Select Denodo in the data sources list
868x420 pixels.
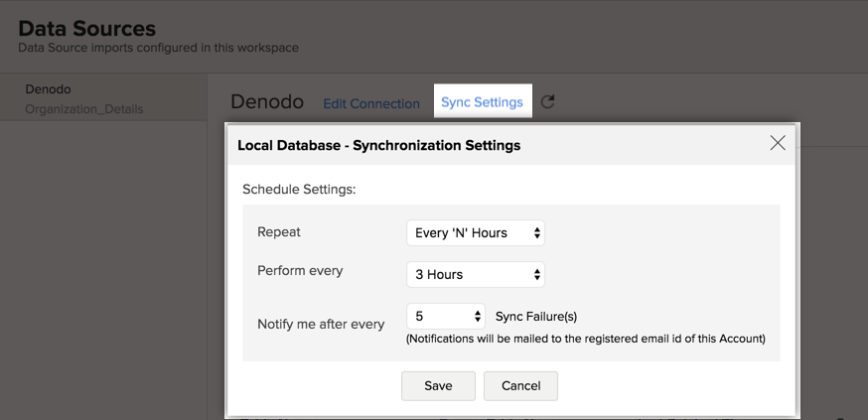point(48,89)
